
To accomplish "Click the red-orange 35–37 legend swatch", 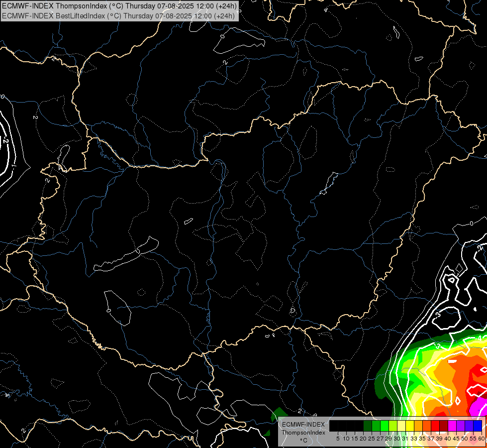I will [427, 426].
